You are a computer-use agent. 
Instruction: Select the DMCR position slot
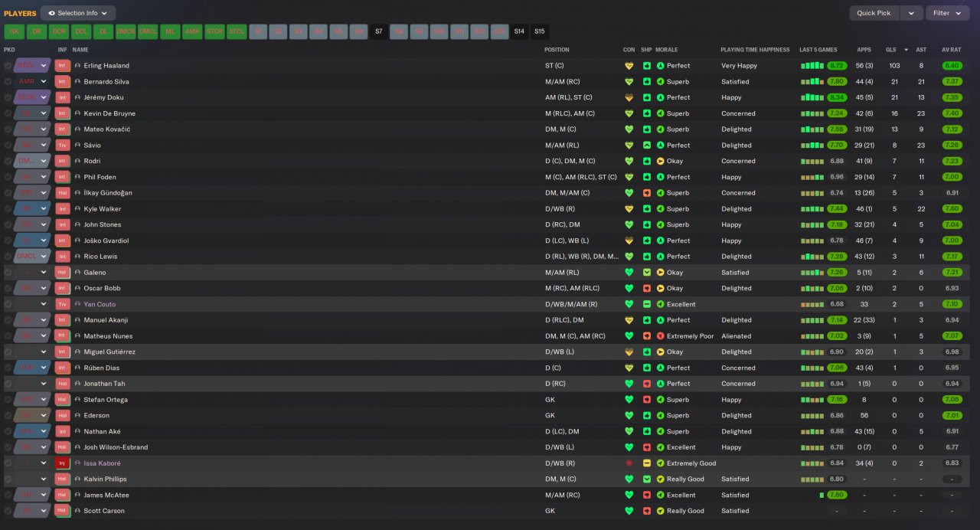pos(126,31)
